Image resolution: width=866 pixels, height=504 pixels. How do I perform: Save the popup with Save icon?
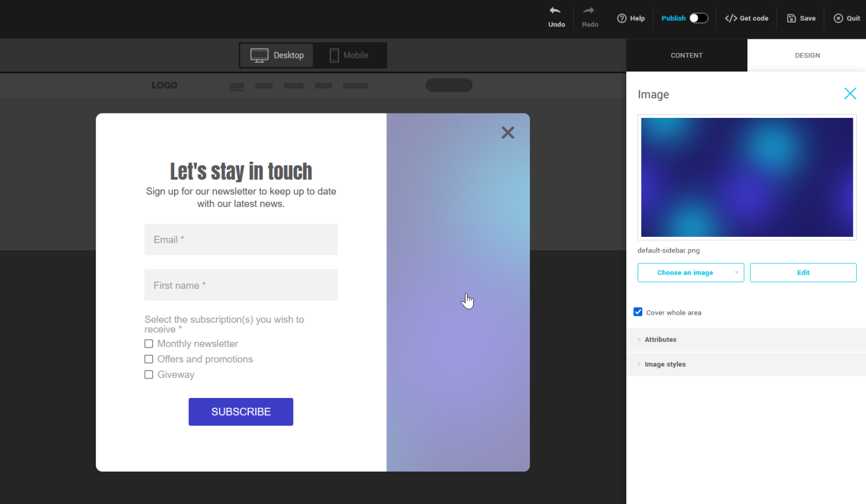[x=791, y=18]
